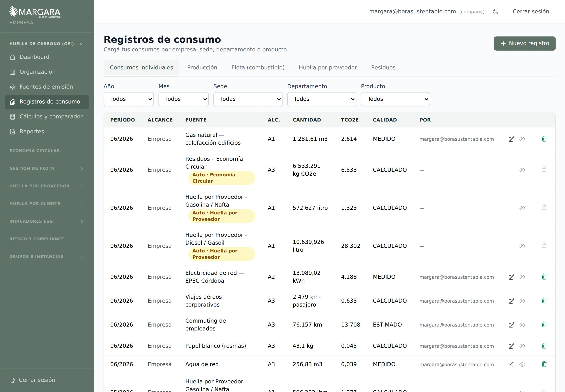Click Cerrar sesión at sidebar bottom
This screenshot has width=565, height=392.
click(33, 380)
